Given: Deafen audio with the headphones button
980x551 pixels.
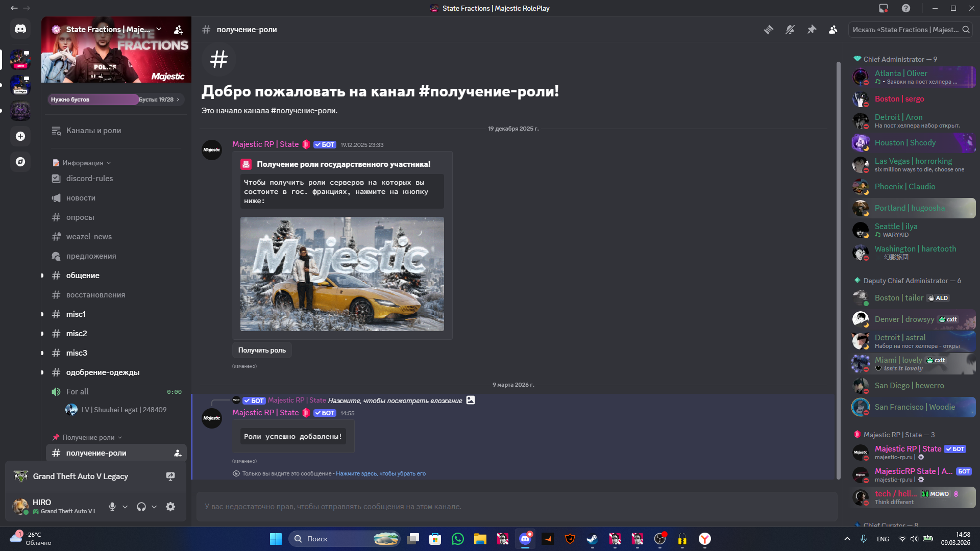Looking at the screenshot, I should (x=141, y=507).
